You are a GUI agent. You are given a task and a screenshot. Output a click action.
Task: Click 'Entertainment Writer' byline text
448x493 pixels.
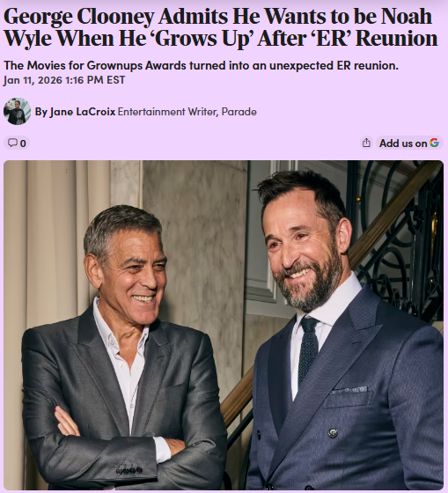(x=167, y=112)
